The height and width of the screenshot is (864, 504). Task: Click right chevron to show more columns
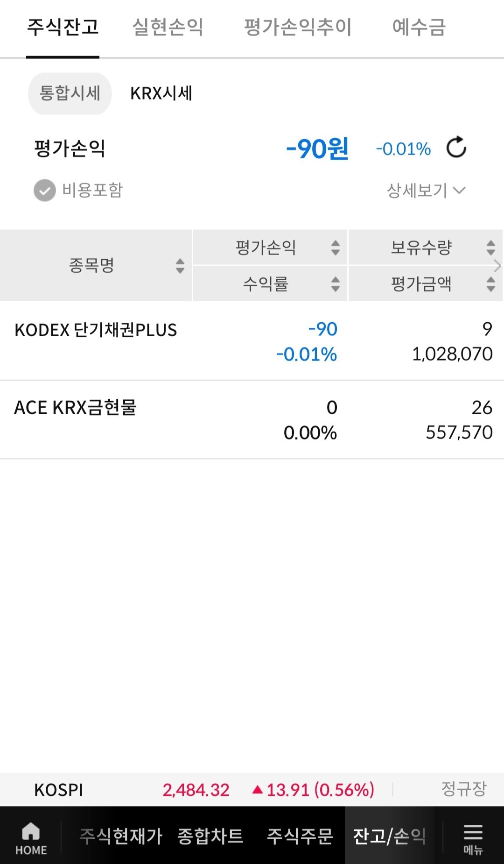497,266
